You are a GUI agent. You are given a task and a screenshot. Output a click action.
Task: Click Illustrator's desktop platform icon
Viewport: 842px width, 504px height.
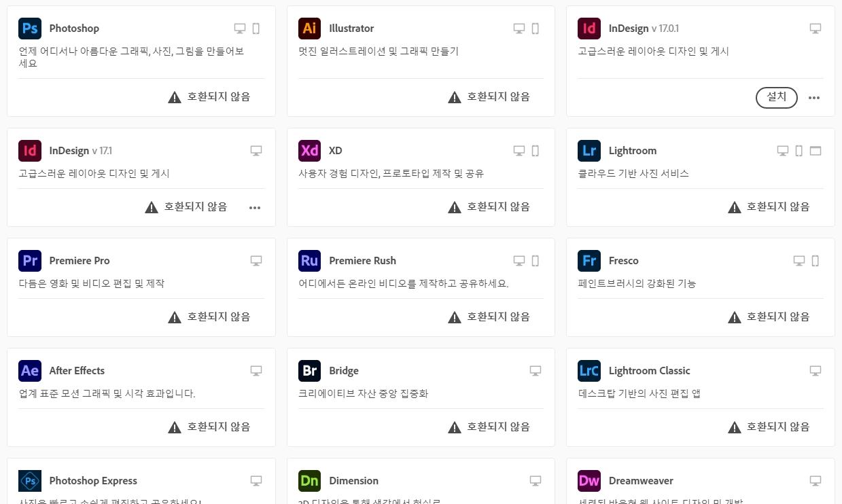tap(519, 29)
